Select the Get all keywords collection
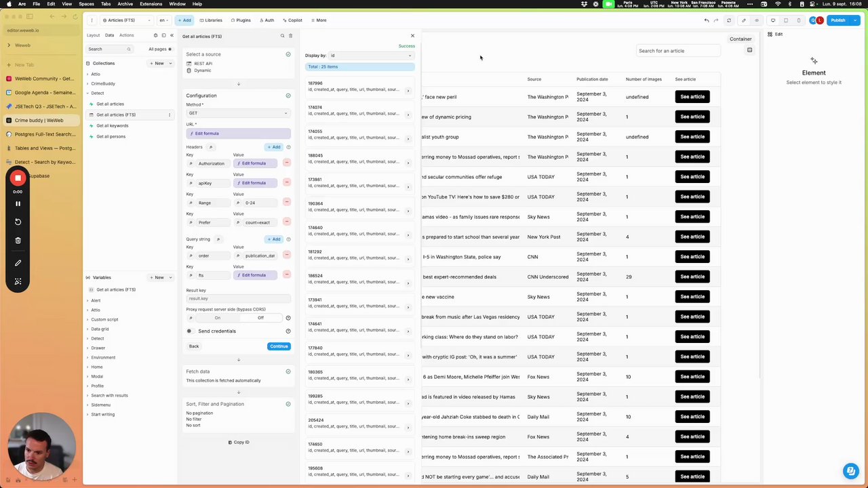This screenshot has width=868, height=488. tap(112, 125)
